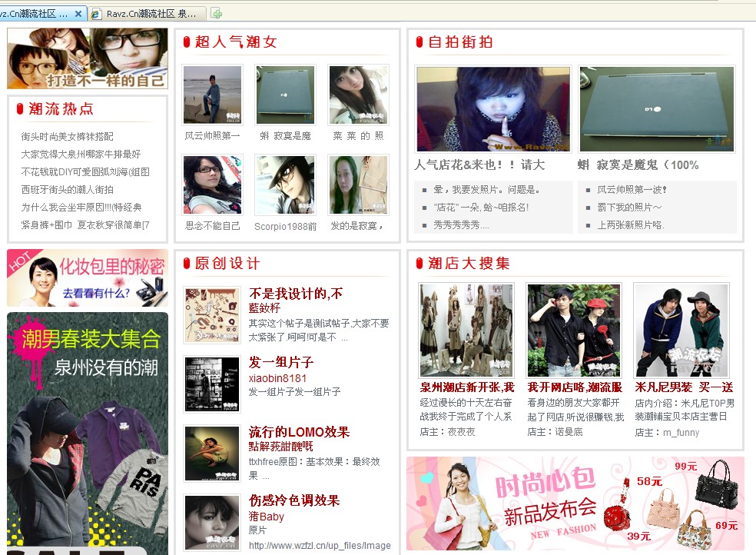Click headline 寂寞是魔鬼（100%
The image size is (756, 555).
click(x=638, y=165)
